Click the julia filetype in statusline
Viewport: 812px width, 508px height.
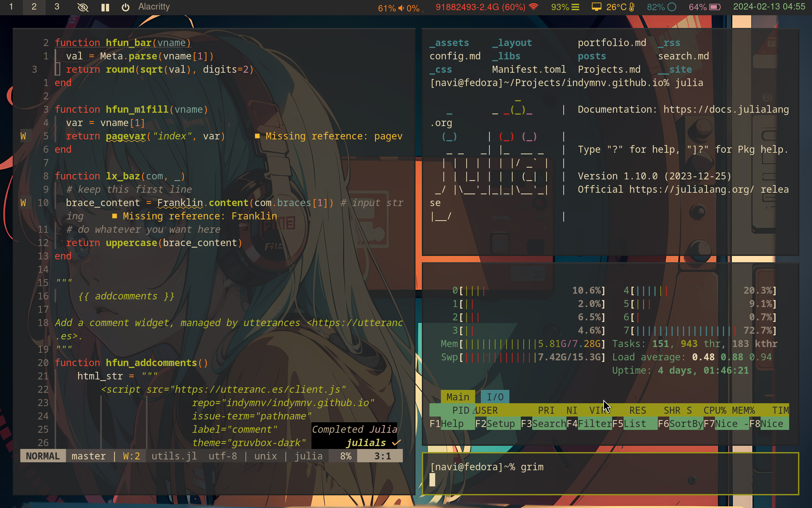pyautogui.click(x=308, y=456)
